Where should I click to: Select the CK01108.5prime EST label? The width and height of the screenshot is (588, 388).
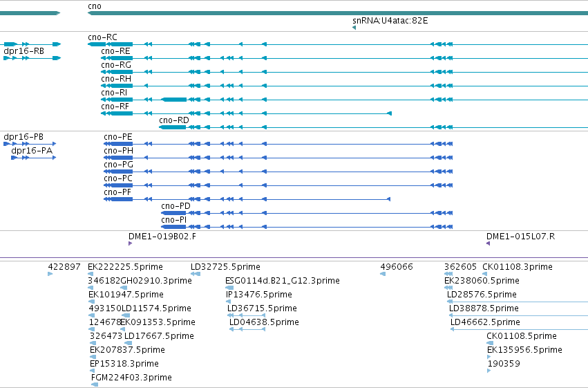pos(522,336)
